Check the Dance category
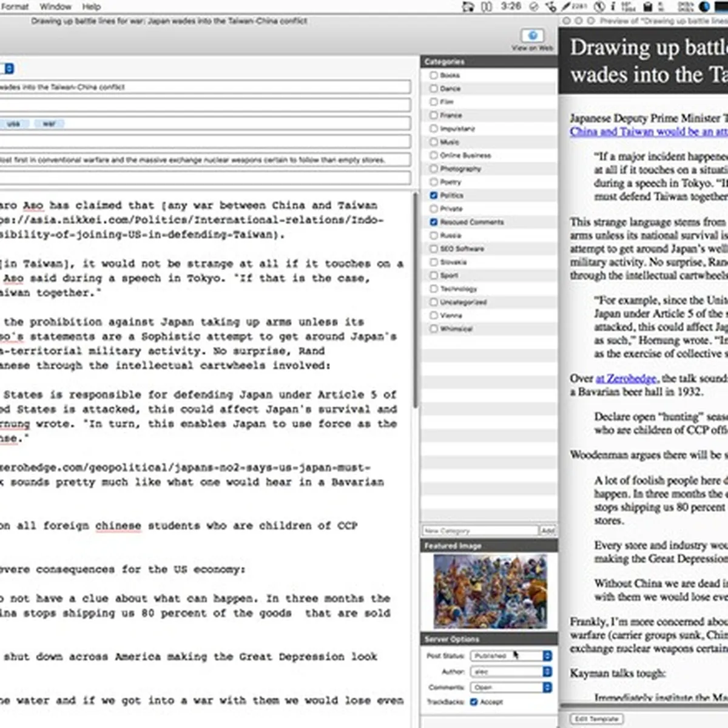This screenshot has width=728, height=728. click(x=433, y=89)
